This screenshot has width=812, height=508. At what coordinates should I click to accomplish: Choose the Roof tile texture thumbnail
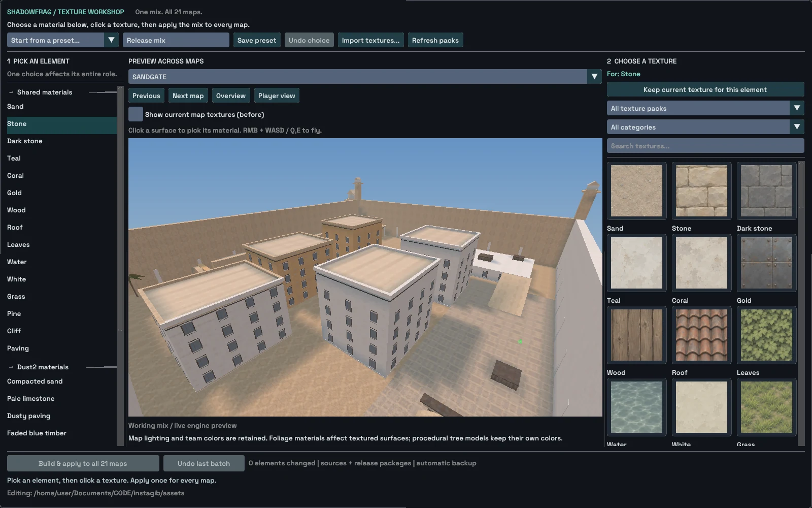701,335
